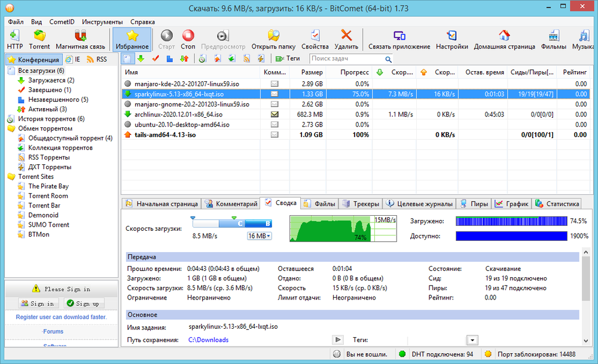Viewport: 598px width, 364px height.
Task: Switch to Трекеры tab
Action: tap(361, 204)
